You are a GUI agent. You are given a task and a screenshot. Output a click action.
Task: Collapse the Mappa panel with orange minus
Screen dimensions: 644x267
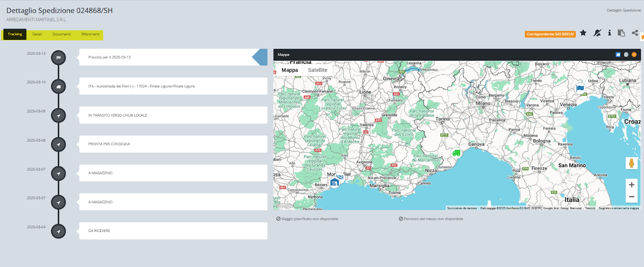634,55
